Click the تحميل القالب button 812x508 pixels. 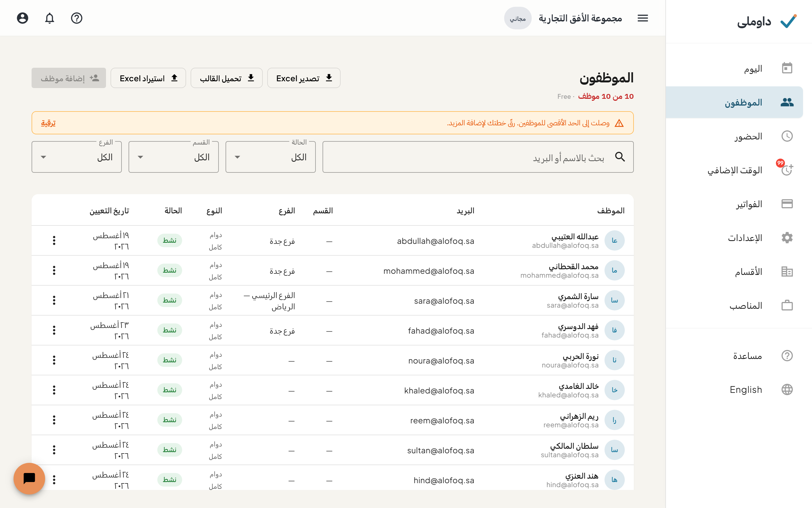pyautogui.click(x=226, y=78)
